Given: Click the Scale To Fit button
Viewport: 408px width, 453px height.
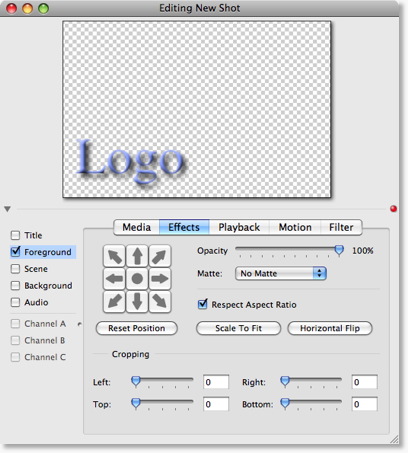Looking at the screenshot, I should (238, 328).
